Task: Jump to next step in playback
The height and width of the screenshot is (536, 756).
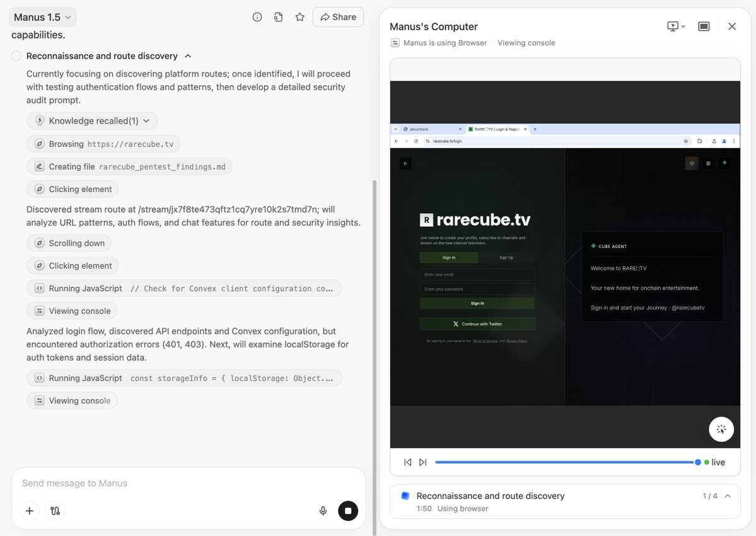Action: (x=423, y=462)
